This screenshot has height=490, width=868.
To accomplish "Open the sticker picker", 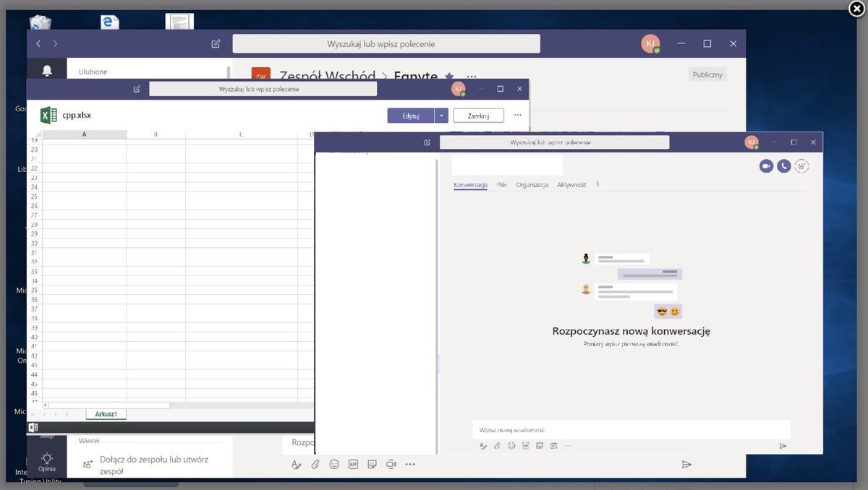I will [x=540, y=446].
